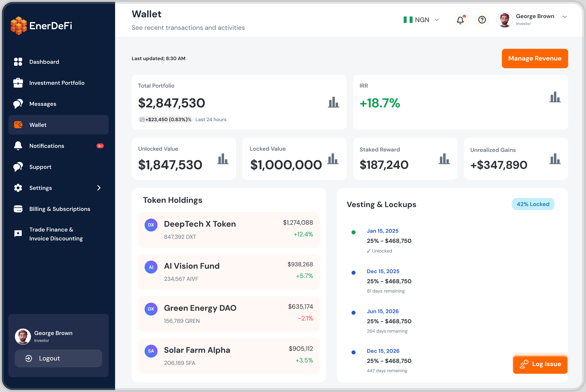Viewport: 586px width, 392px height.
Task: Click the Billing card icon
Action: click(x=18, y=209)
